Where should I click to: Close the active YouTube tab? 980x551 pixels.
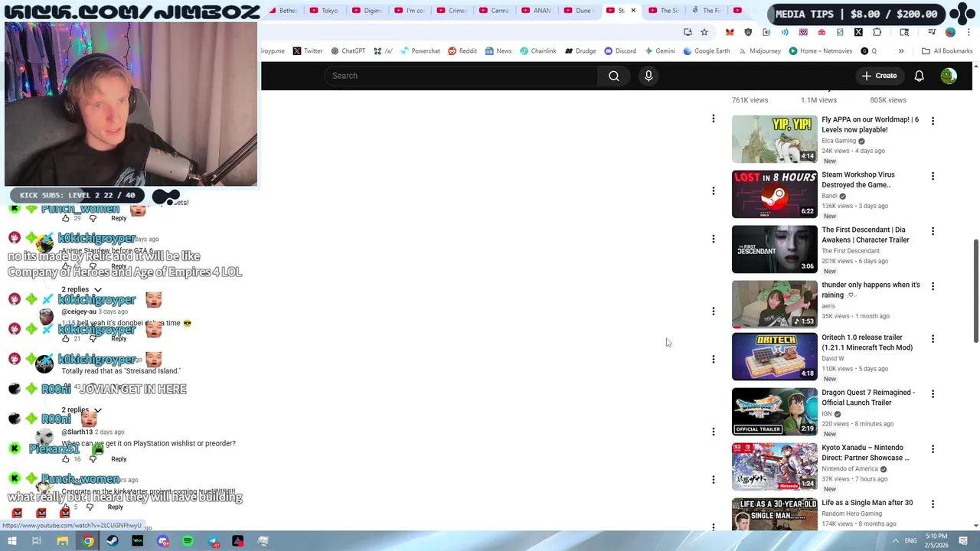(x=633, y=11)
